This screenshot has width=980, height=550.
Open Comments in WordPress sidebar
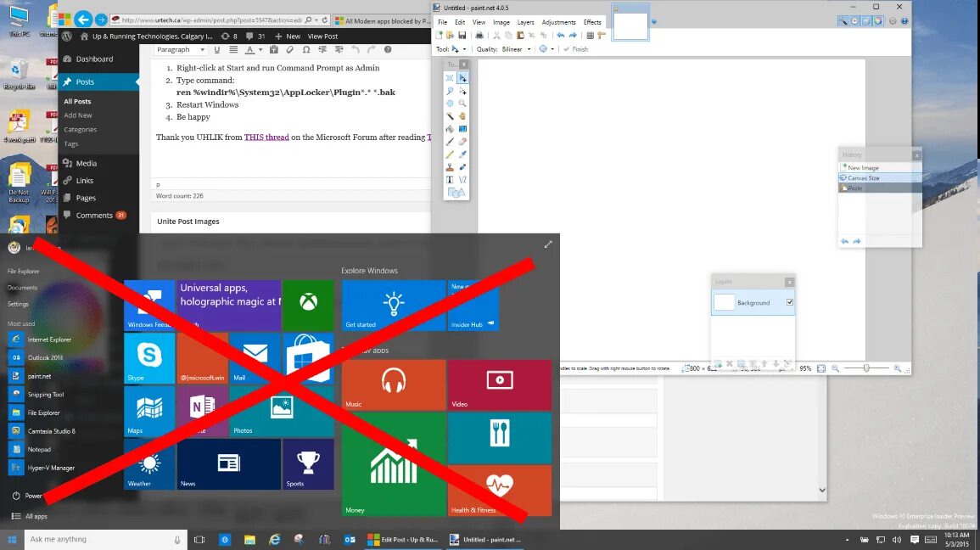[93, 215]
